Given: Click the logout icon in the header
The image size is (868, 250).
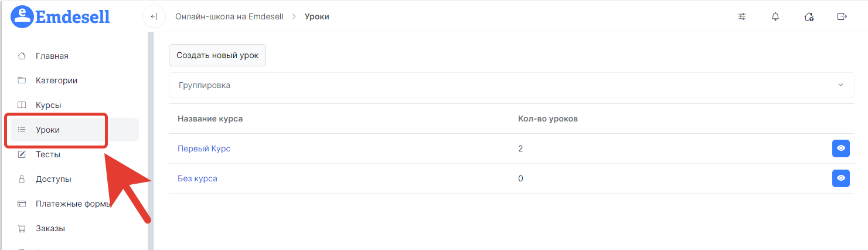Looking at the screenshot, I should pos(842,16).
